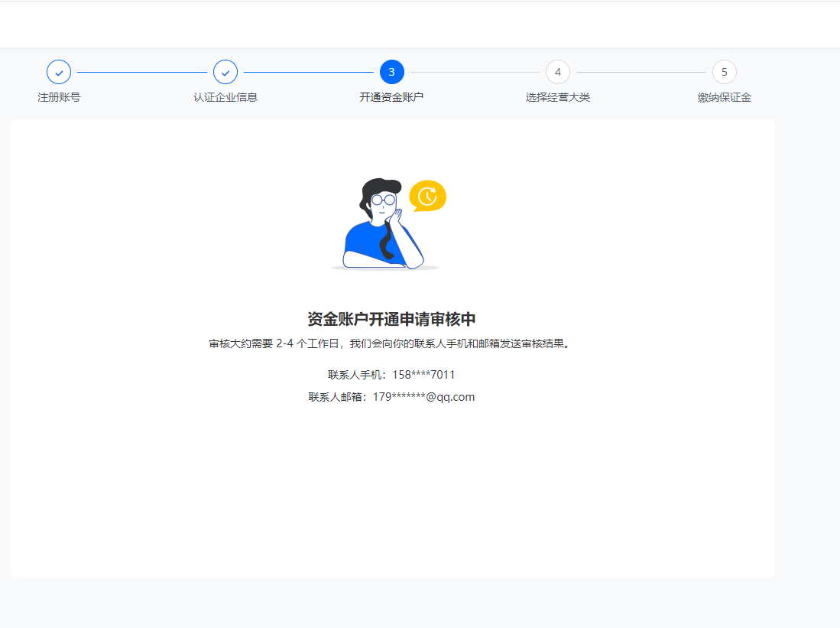Click the progress line between steps 1 and 2
840x628 pixels.
pyautogui.click(x=142, y=72)
